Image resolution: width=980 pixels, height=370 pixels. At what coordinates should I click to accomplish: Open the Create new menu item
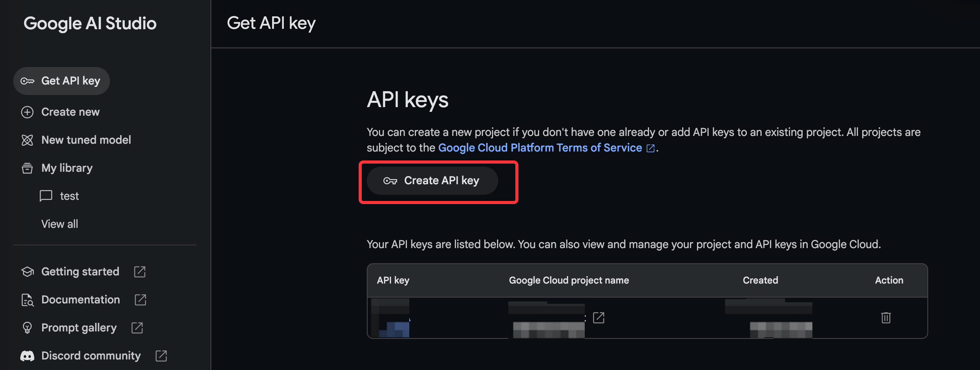click(x=71, y=112)
